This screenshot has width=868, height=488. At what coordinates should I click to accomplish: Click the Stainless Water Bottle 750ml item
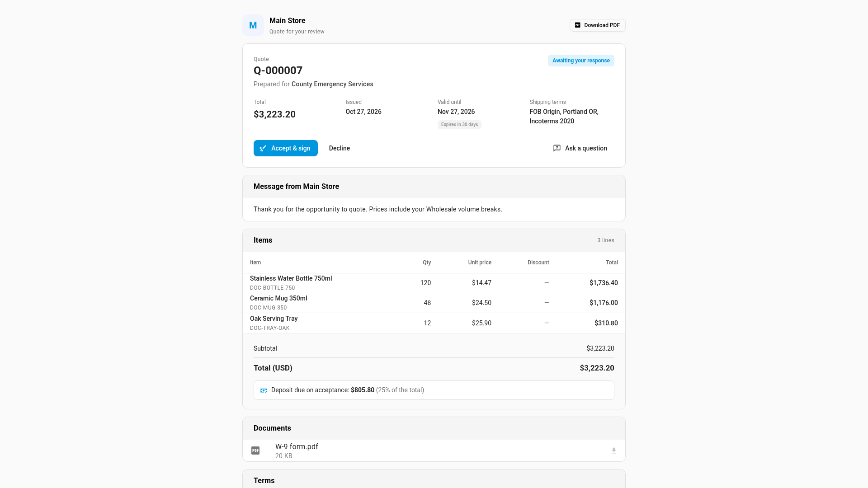pos(291,278)
